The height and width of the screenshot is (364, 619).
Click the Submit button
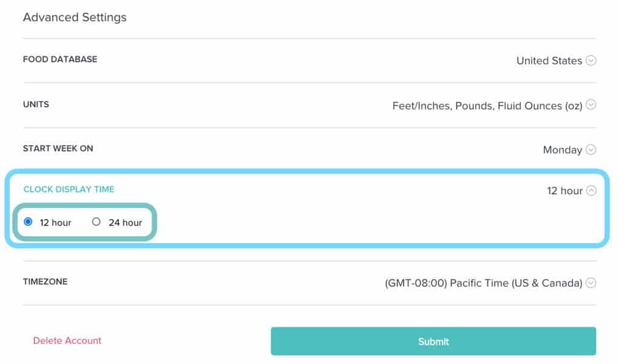(433, 342)
